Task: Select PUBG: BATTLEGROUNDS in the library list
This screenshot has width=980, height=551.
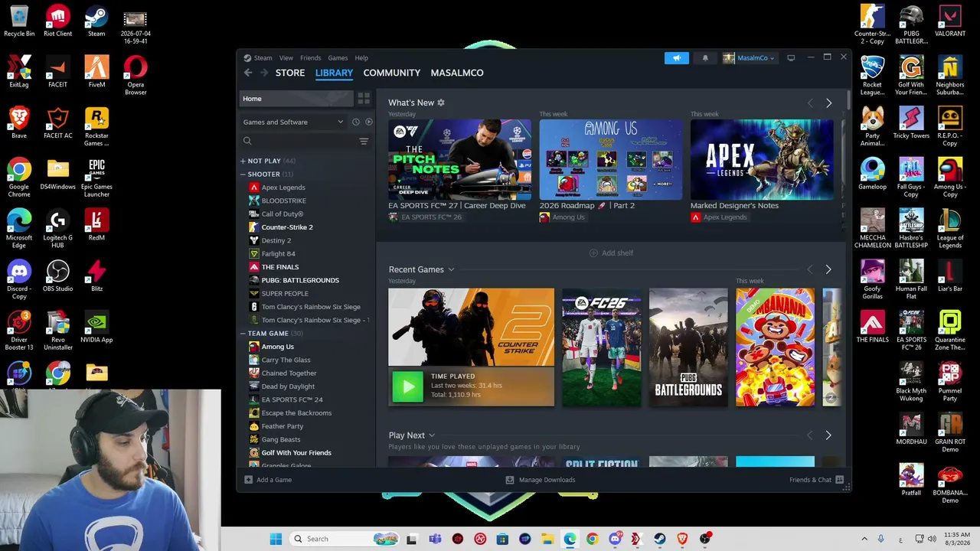Action: coord(300,280)
